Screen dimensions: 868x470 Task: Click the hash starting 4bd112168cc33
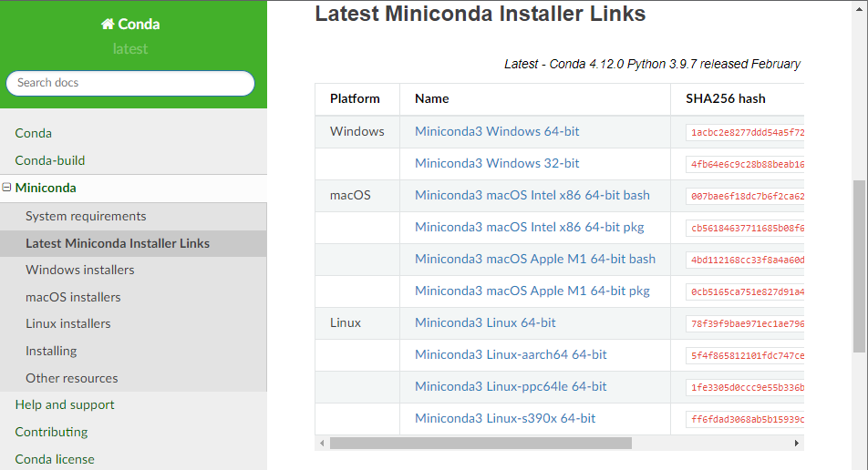[x=746, y=260]
